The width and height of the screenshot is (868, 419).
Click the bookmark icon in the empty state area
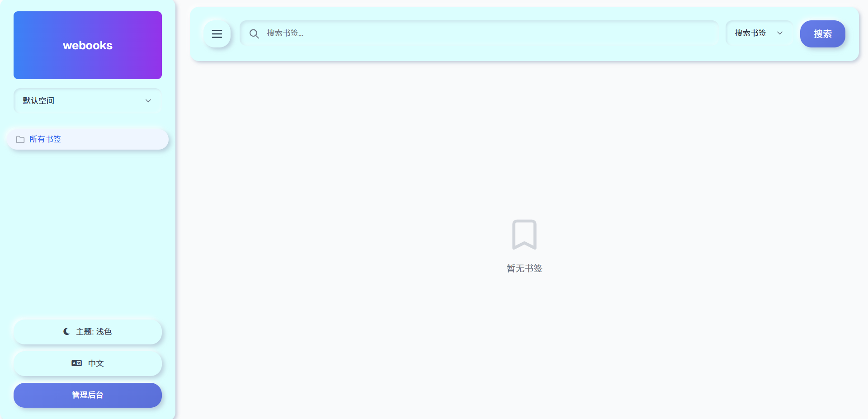(x=524, y=235)
